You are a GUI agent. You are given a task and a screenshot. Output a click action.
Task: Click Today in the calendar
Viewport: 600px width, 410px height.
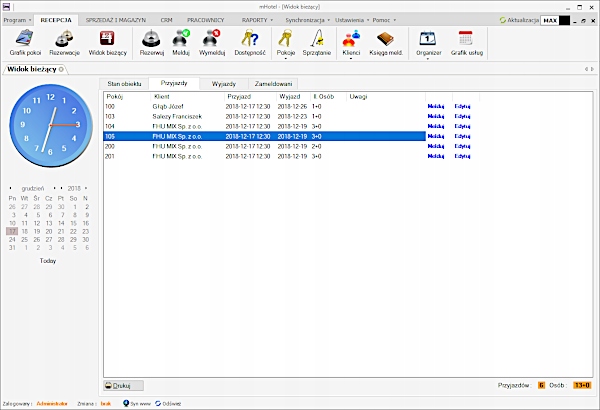tap(48, 260)
